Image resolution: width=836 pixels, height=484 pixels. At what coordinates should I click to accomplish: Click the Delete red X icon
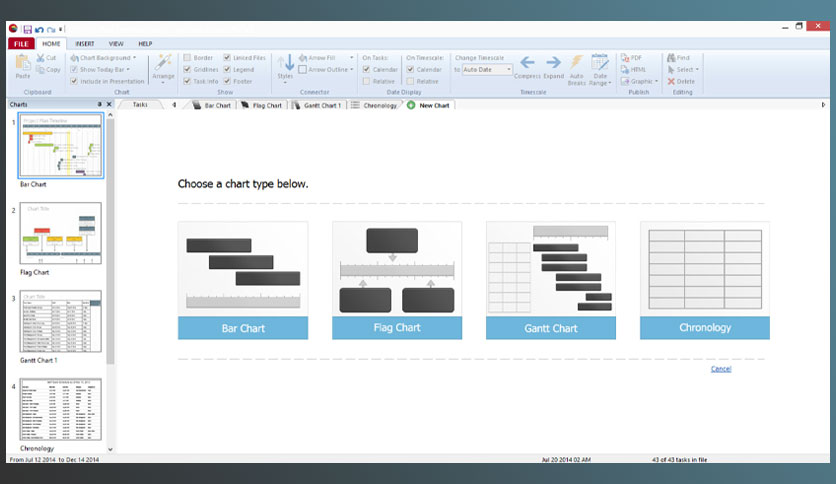(671, 82)
